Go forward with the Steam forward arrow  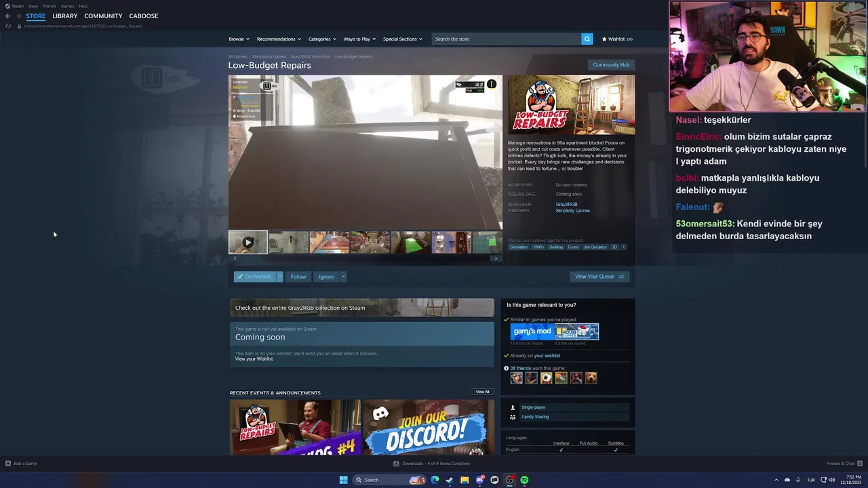(x=18, y=16)
